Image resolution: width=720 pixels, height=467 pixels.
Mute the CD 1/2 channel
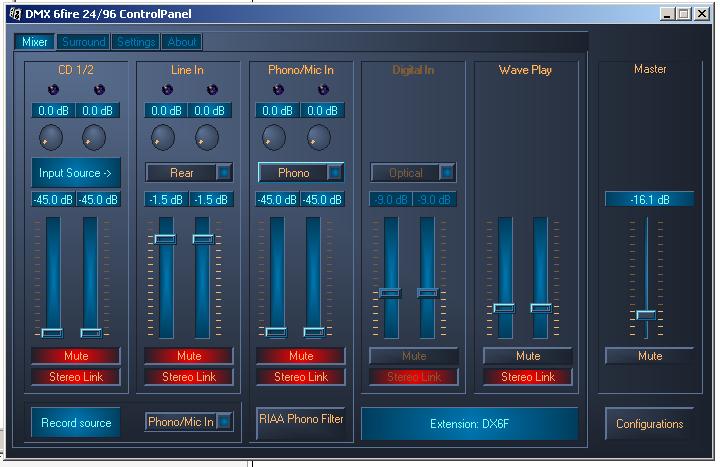point(76,356)
